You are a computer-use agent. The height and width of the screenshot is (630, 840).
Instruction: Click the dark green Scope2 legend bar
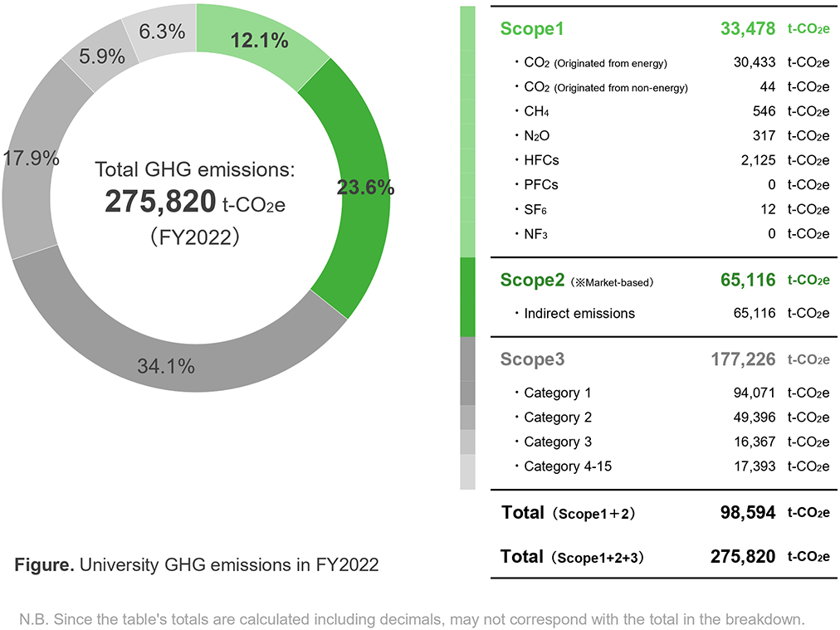467,296
